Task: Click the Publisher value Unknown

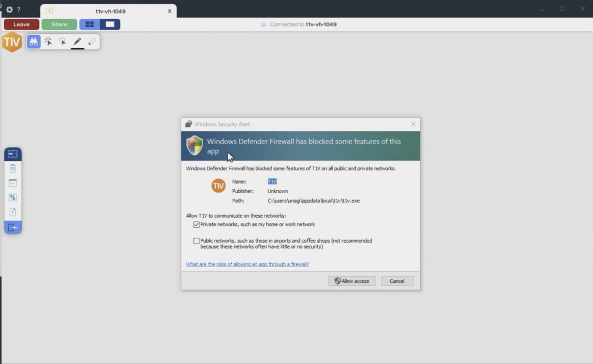Action: [x=278, y=191]
